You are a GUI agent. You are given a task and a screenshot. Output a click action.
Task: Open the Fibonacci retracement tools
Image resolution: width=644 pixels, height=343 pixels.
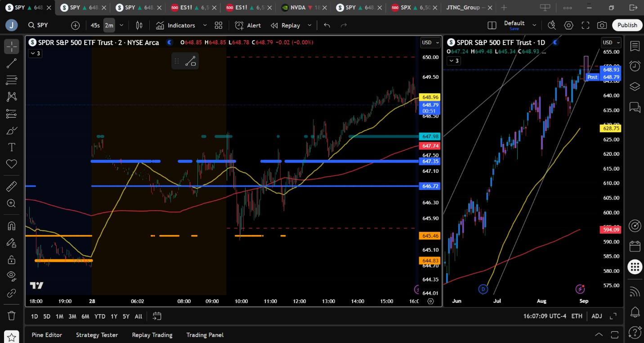12,80
